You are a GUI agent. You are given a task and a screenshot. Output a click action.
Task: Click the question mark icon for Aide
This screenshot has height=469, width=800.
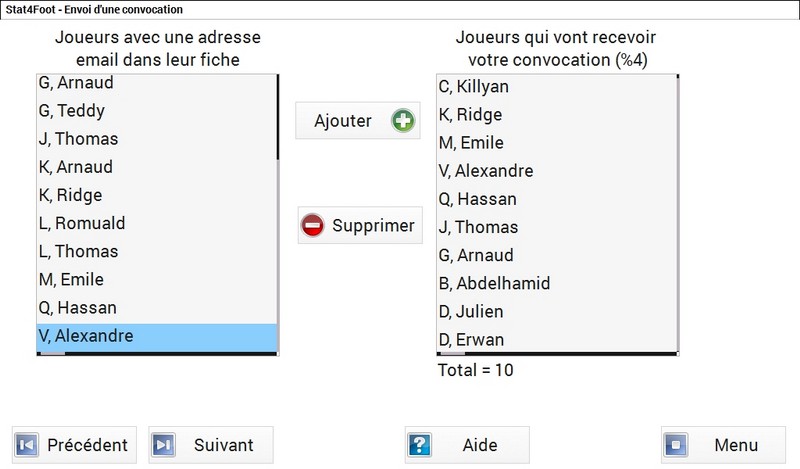pos(419,445)
